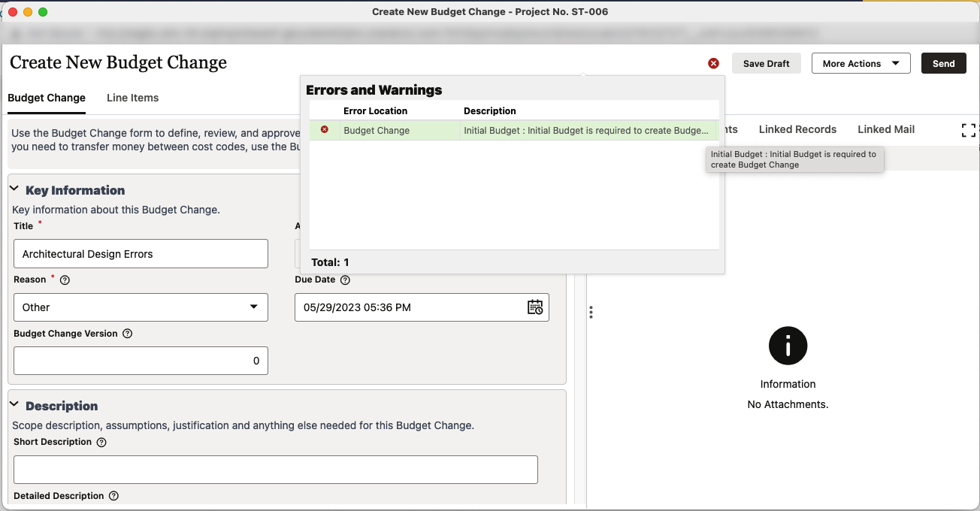Open help tooltip for Detailed Description

113,496
